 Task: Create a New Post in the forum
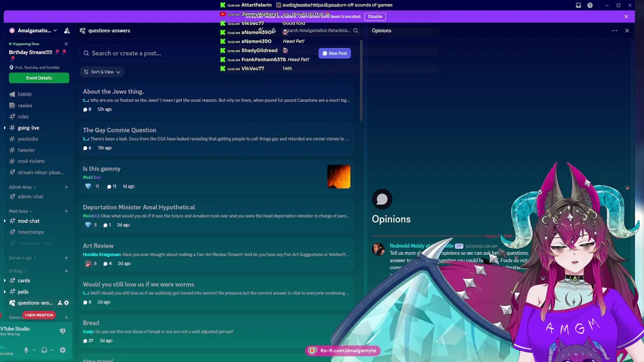point(335,53)
